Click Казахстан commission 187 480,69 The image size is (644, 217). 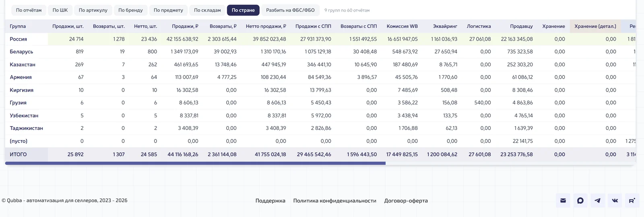(406, 64)
